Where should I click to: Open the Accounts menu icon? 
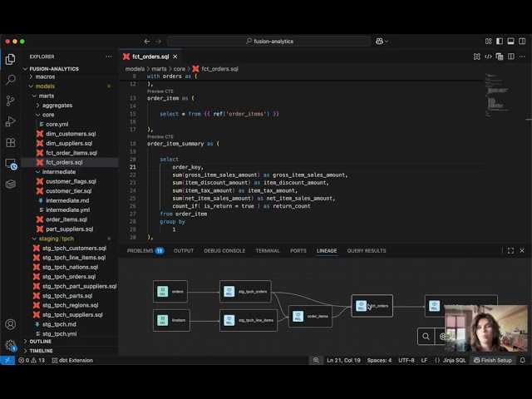[x=11, y=324]
